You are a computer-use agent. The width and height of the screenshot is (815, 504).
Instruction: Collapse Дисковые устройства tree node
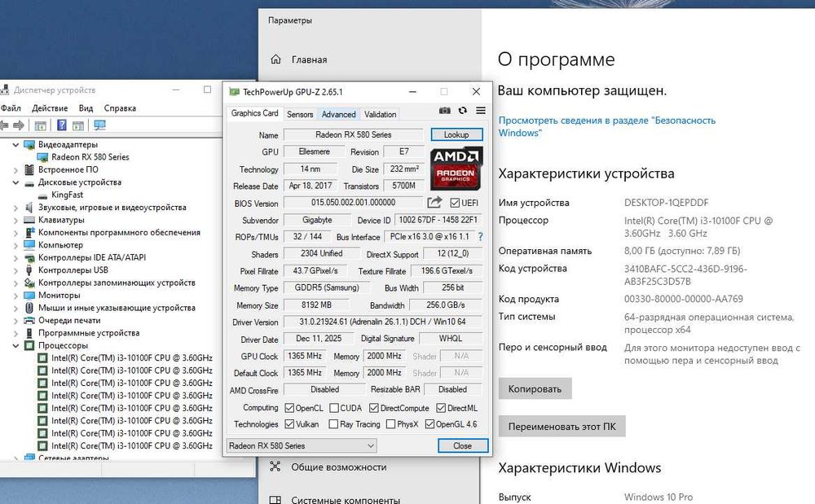[x=15, y=182]
